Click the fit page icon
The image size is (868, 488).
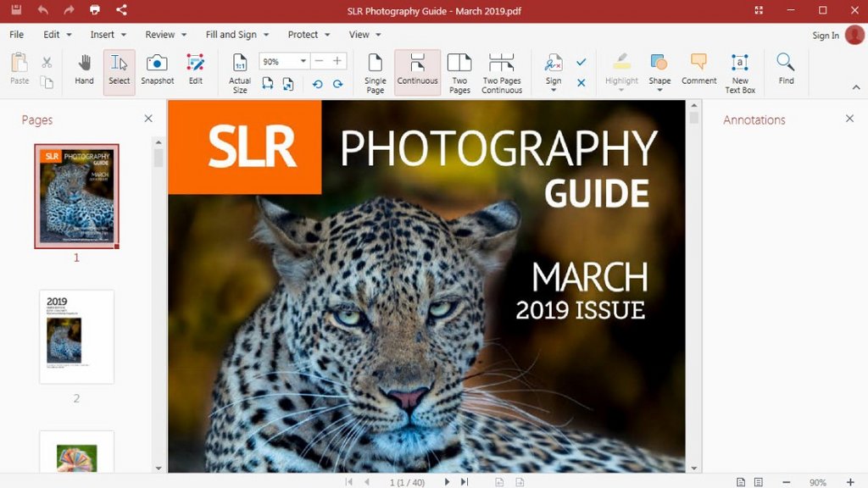[x=288, y=84]
